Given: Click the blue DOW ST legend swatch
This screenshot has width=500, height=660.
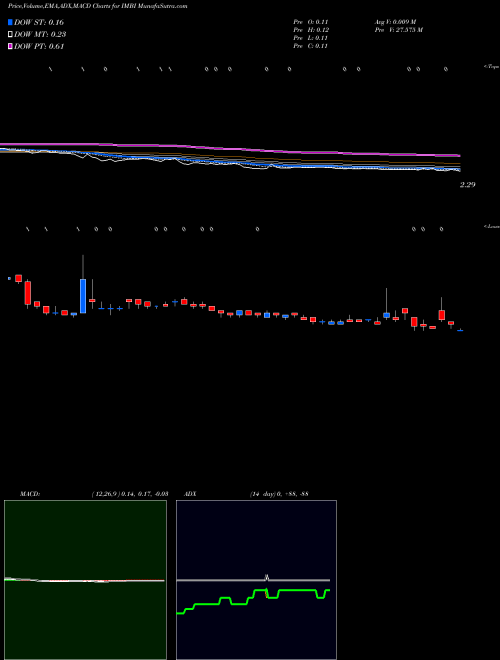Looking at the screenshot, I should click(10, 22).
